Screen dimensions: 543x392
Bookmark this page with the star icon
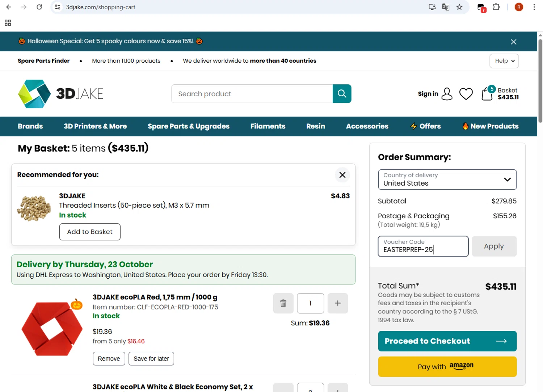(459, 7)
